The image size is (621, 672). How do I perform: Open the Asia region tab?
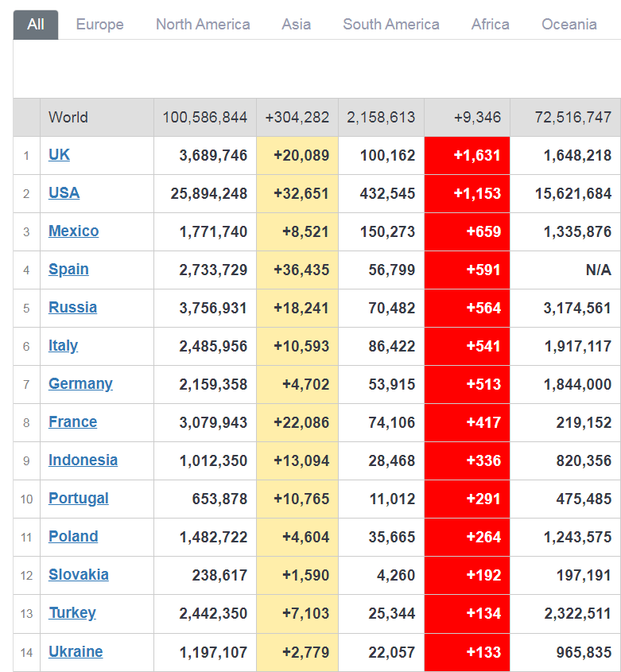pos(297,25)
